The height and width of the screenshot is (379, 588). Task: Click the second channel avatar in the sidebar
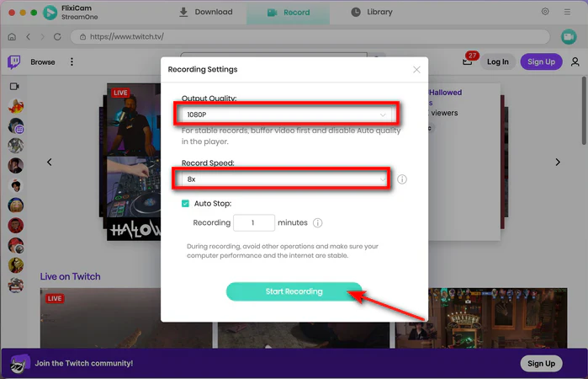(x=16, y=125)
